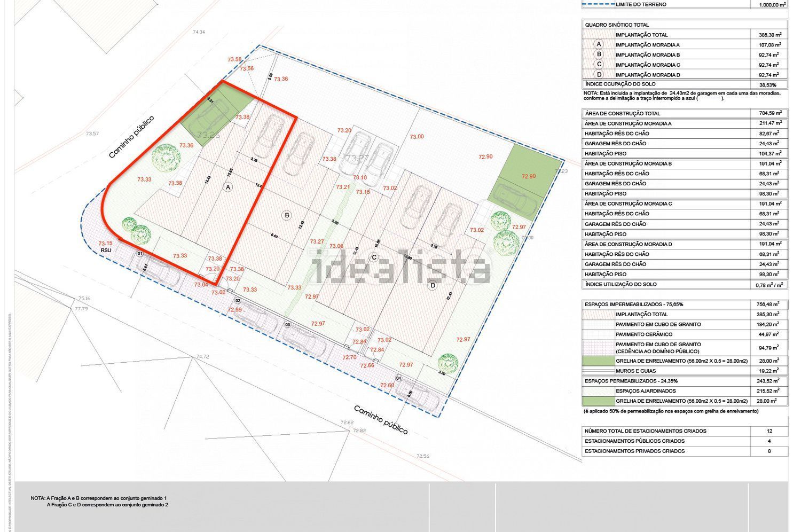
Task: Click parking space marker 02 on the plan
Action: tap(238, 301)
